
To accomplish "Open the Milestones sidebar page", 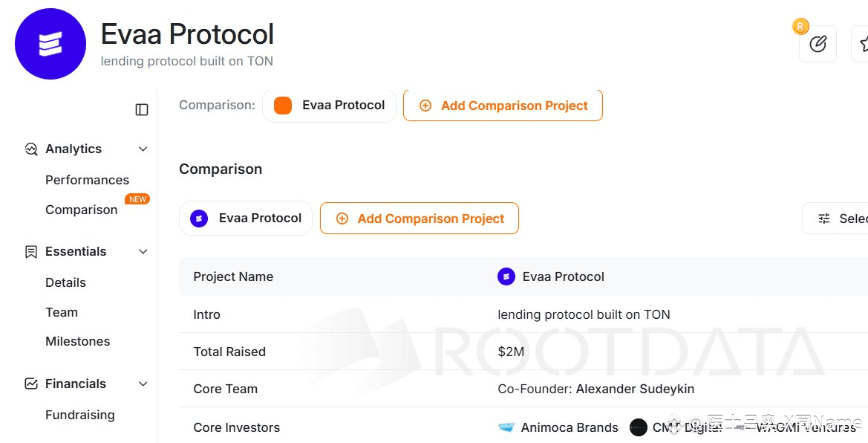I will pos(77,341).
